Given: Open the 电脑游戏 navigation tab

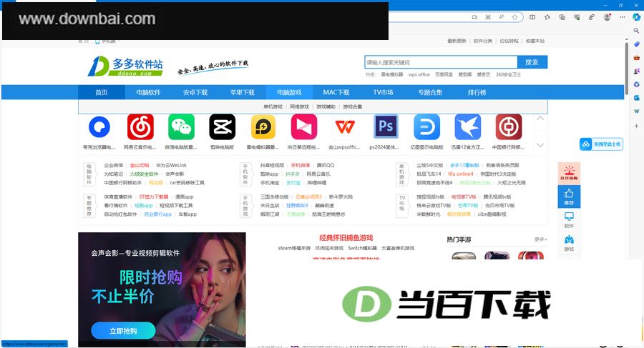Looking at the screenshot, I should coord(289,92).
